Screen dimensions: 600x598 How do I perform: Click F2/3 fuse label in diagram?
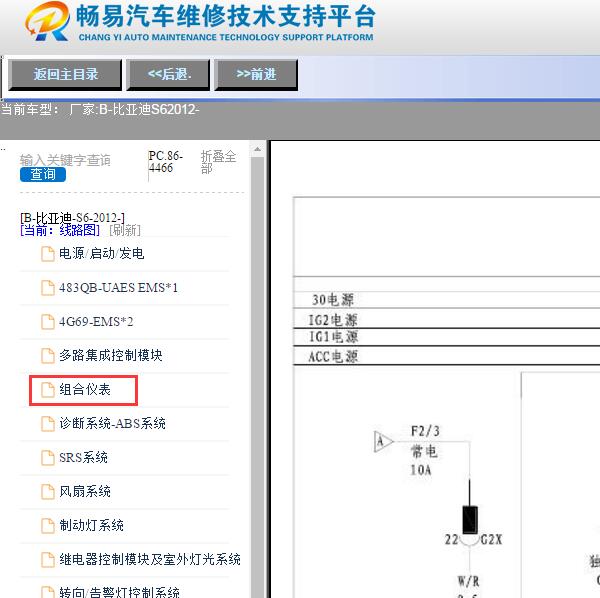coord(425,432)
